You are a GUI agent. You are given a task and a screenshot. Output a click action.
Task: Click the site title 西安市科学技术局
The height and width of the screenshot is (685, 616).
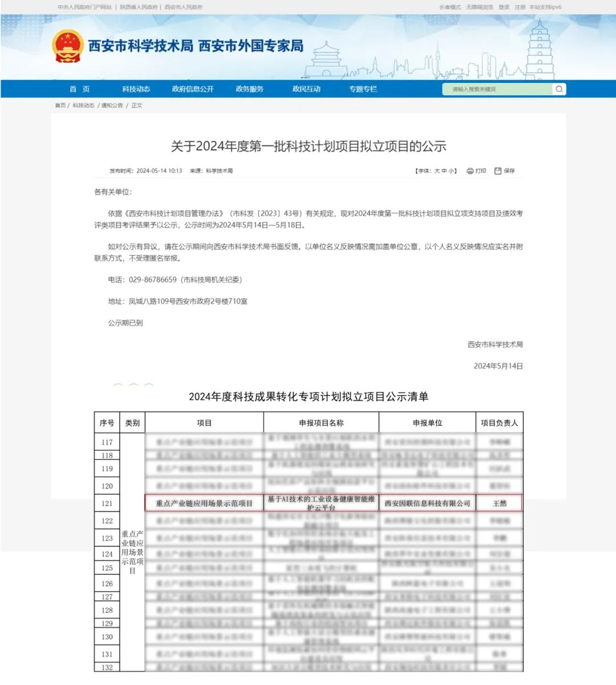point(141,46)
